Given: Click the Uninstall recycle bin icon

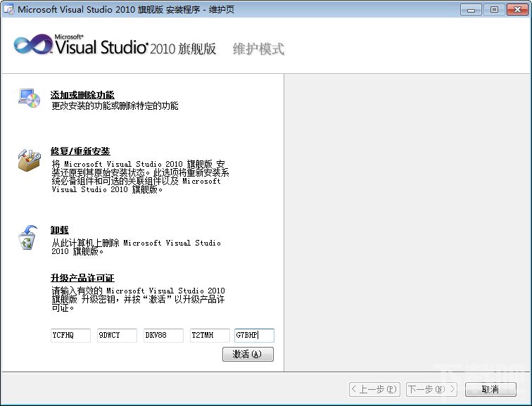Looking at the screenshot, I should (x=27, y=237).
